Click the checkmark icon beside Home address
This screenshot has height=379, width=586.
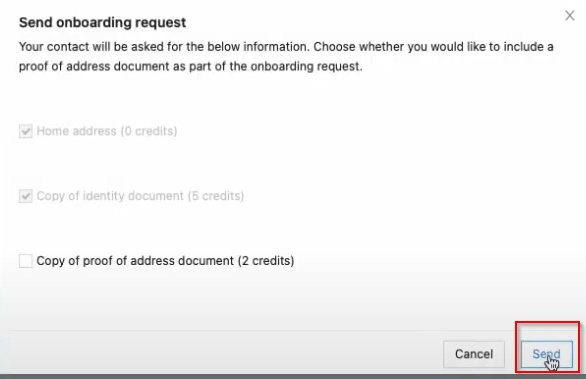26,131
